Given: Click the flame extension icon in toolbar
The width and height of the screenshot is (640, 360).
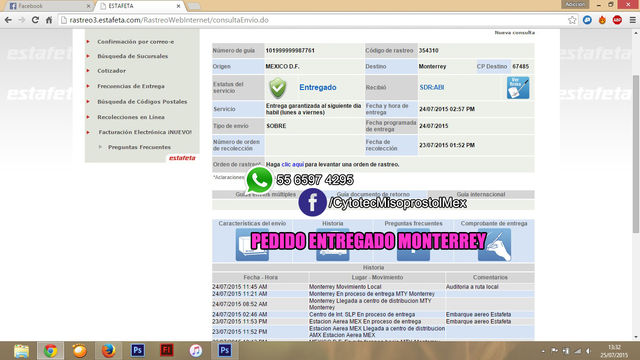Looking at the screenshot, I should coord(602,20).
